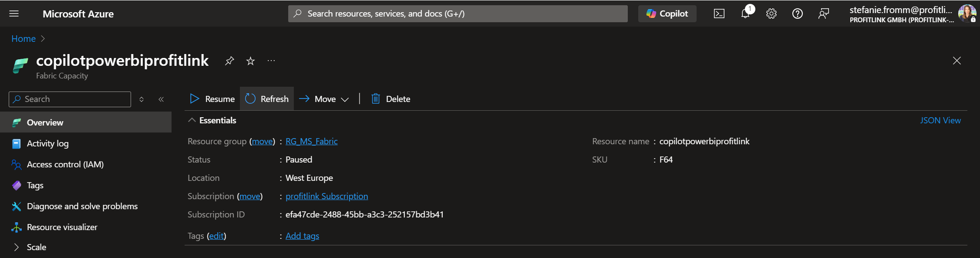The width and height of the screenshot is (980, 258).
Task: Focus the top search resources box
Action: pos(458,14)
